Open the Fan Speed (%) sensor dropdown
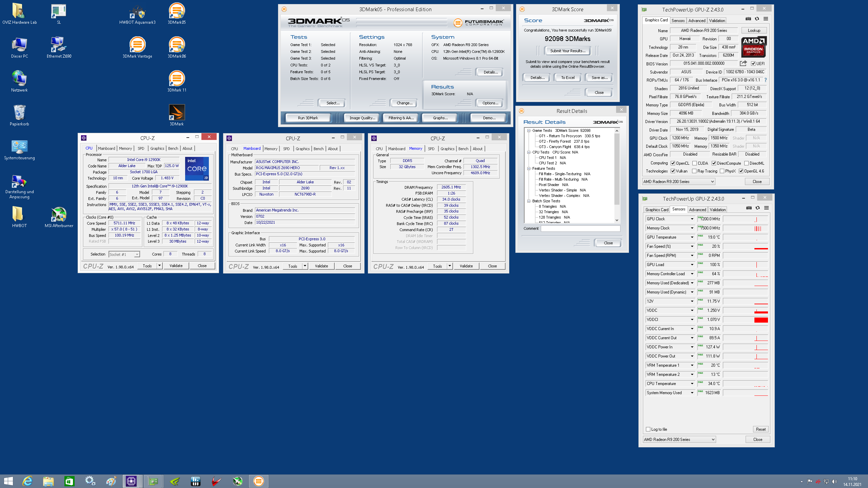 (x=692, y=246)
